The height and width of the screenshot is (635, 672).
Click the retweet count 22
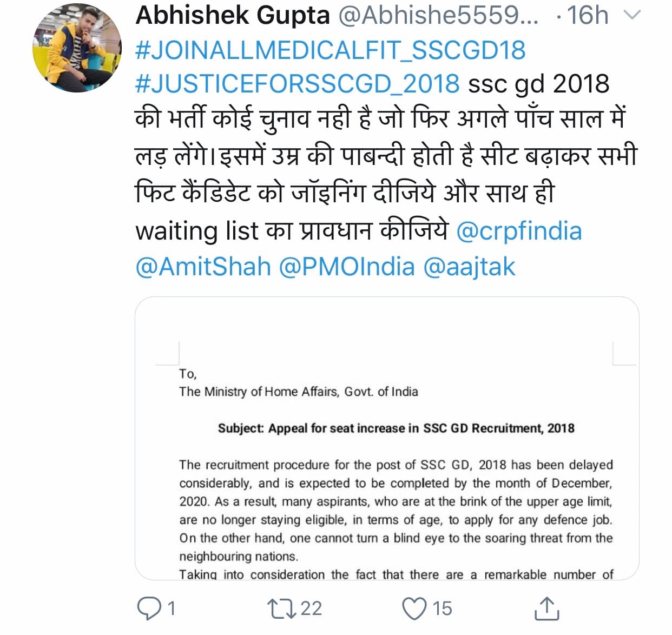tap(311, 608)
